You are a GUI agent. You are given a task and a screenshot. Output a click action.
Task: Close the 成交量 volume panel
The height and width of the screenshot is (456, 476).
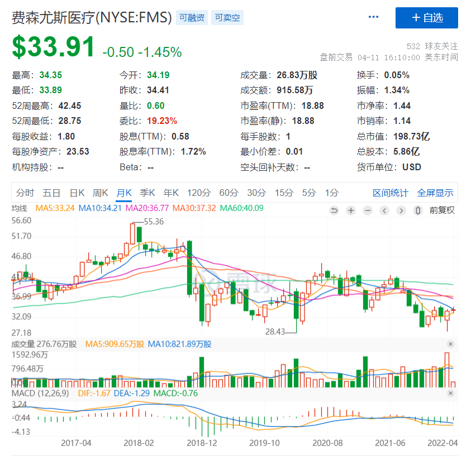pos(450,344)
